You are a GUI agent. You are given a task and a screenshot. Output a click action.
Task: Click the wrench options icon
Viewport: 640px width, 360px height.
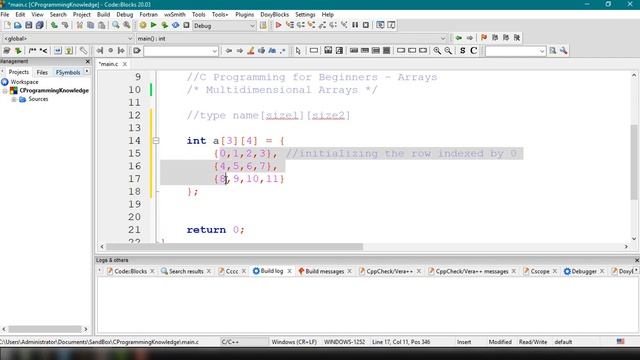tap(564, 51)
